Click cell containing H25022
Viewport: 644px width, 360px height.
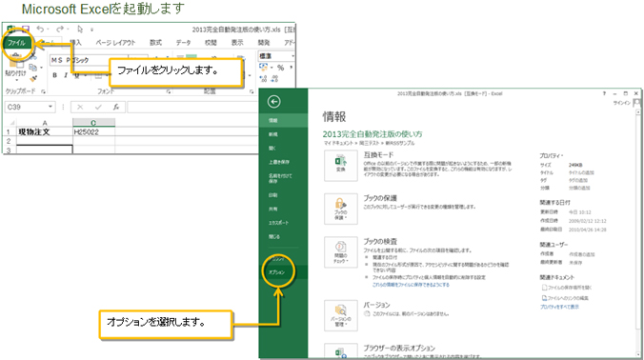tap(93, 131)
